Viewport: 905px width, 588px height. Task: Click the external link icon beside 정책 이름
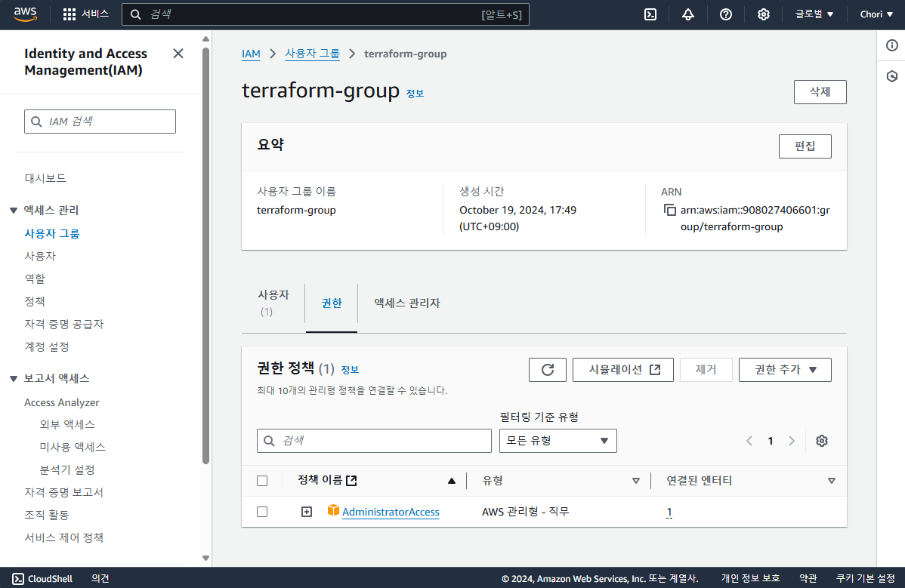pyautogui.click(x=351, y=480)
